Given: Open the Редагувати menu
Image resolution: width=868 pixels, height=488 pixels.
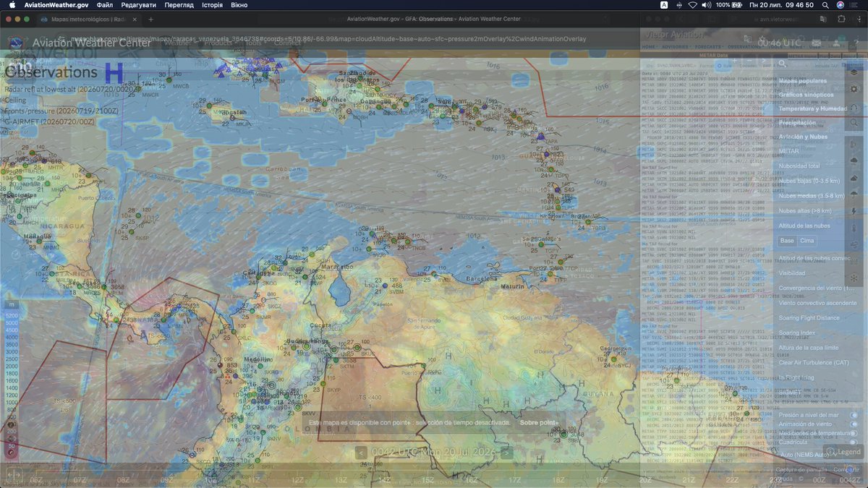Looking at the screenshot, I should 138,5.
